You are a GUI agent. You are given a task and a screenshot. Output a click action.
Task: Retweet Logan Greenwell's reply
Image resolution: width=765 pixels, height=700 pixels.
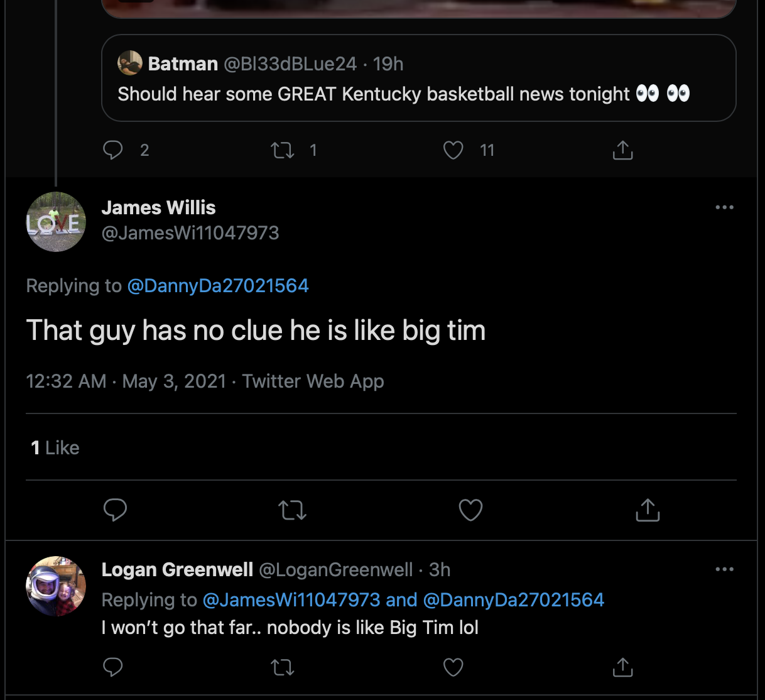[x=283, y=667]
